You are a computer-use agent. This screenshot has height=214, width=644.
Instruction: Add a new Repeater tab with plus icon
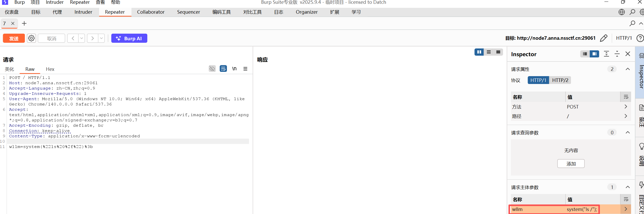click(x=24, y=24)
